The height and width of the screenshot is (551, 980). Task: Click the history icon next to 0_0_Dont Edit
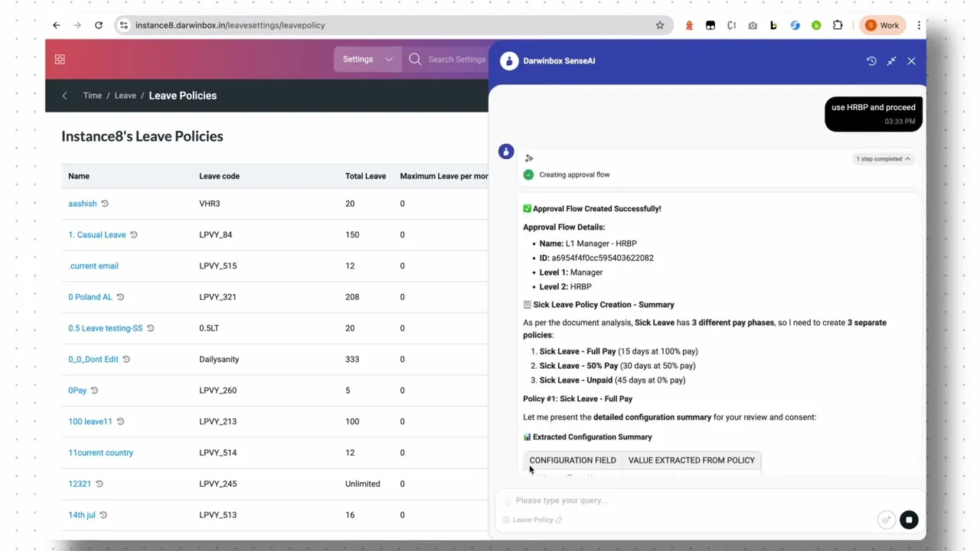126,360
